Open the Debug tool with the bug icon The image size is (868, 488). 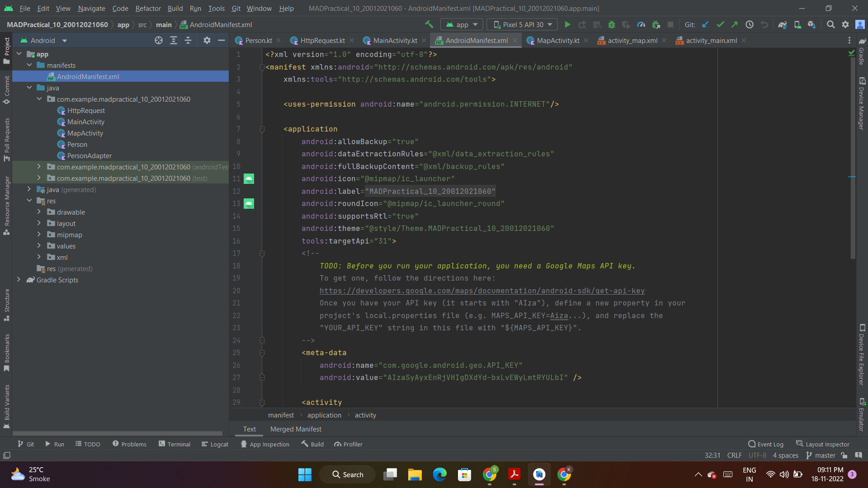(x=612, y=24)
